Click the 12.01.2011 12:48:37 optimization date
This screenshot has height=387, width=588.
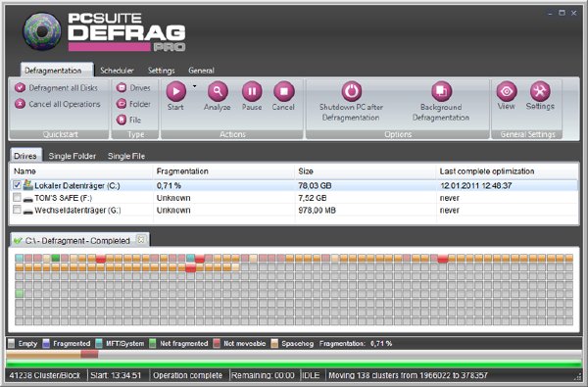476,185
